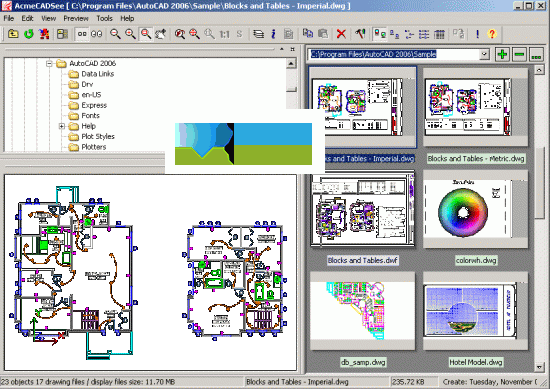
Task: Toggle the single-pane 'oo' layout button
Action: pyautogui.click(x=82, y=34)
